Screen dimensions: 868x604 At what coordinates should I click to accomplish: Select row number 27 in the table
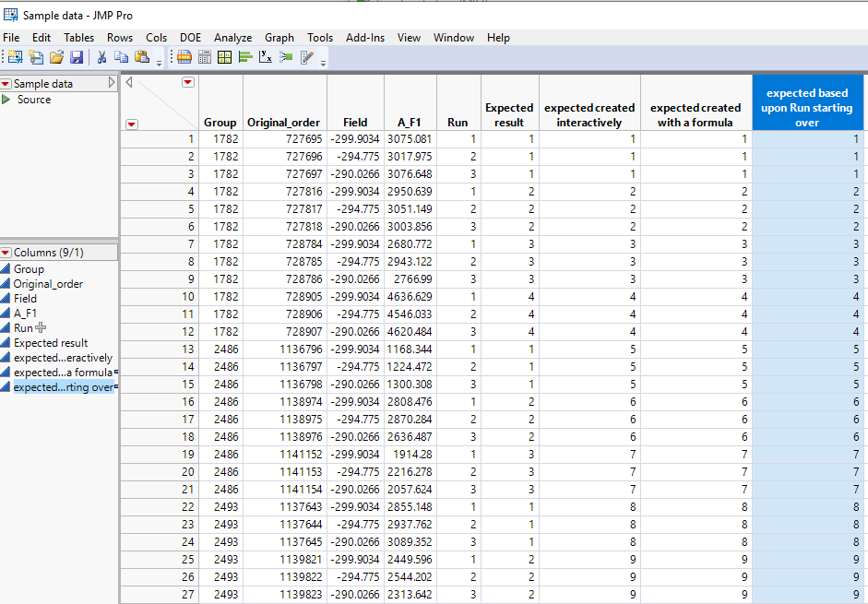tap(159, 595)
